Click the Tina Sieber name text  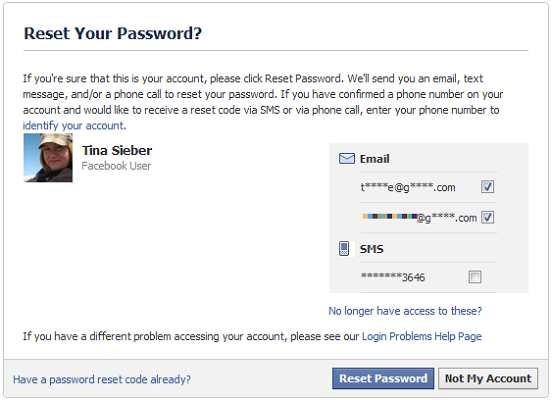(x=117, y=151)
